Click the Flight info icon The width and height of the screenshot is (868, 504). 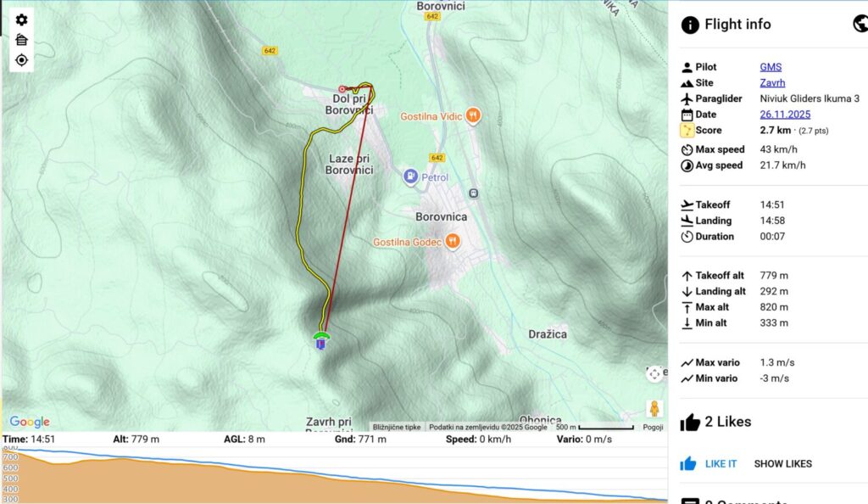pyautogui.click(x=691, y=25)
